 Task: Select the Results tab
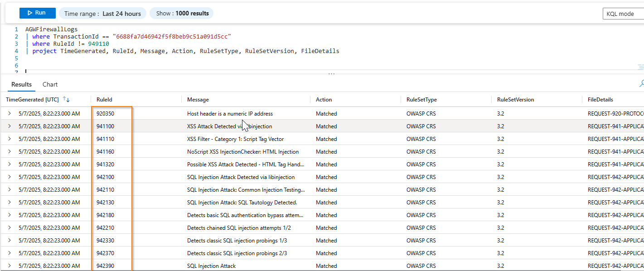click(21, 84)
